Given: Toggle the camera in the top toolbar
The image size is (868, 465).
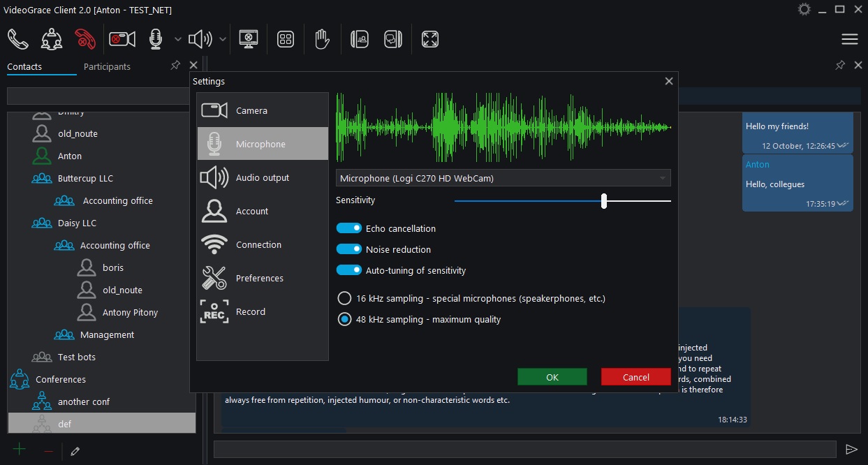Looking at the screenshot, I should [x=122, y=39].
